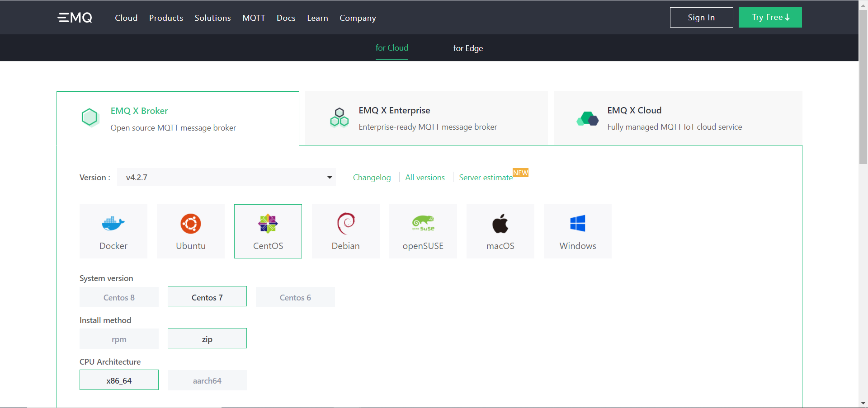Open the Products nav menu
868x408 pixels.
click(166, 18)
